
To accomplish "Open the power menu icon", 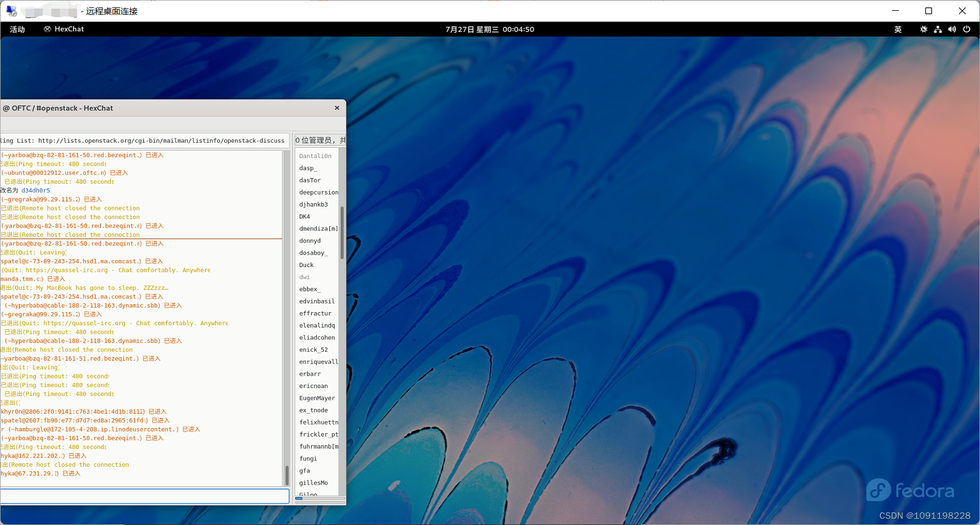I will pyautogui.click(x=966, y=29).
